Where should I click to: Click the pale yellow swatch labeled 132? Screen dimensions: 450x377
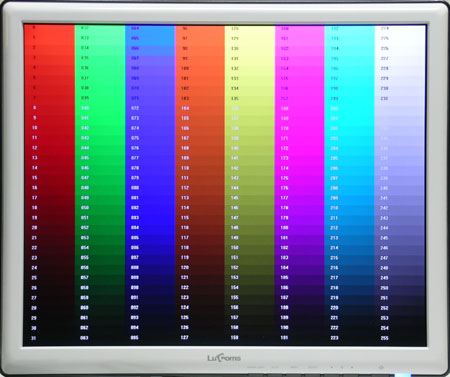pos(250,68)
